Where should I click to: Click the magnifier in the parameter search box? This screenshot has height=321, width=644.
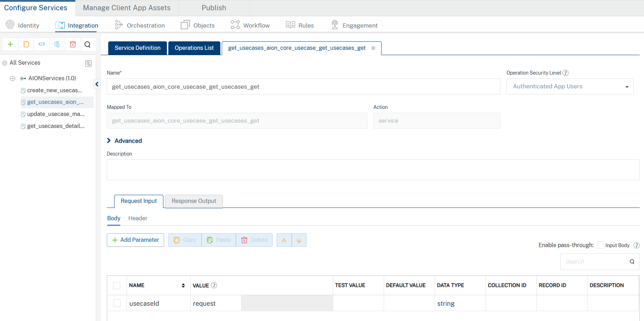pos(632,262)
